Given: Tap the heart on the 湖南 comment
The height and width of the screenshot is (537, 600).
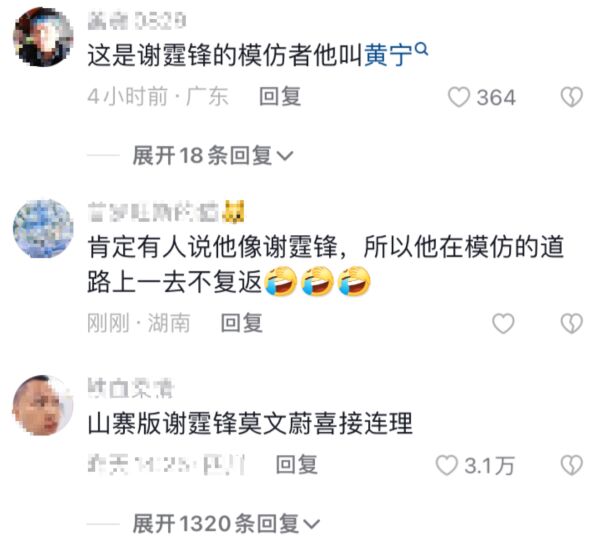Looking at the screenshot, I should 503,323.
